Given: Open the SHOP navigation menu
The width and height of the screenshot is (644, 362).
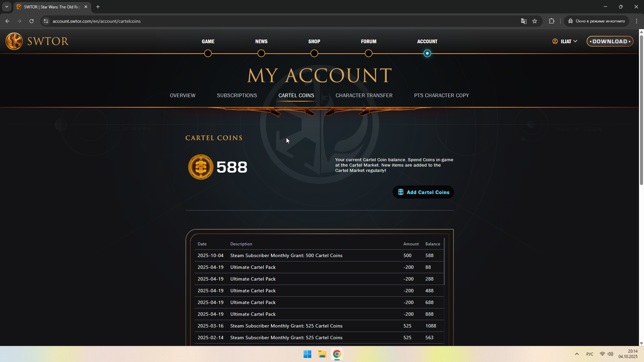Looking at the screenshot, I should tap(314, 42).
